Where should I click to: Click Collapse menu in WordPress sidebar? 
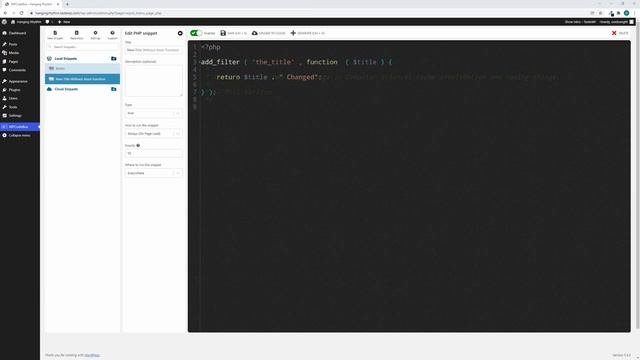(20, 136)
